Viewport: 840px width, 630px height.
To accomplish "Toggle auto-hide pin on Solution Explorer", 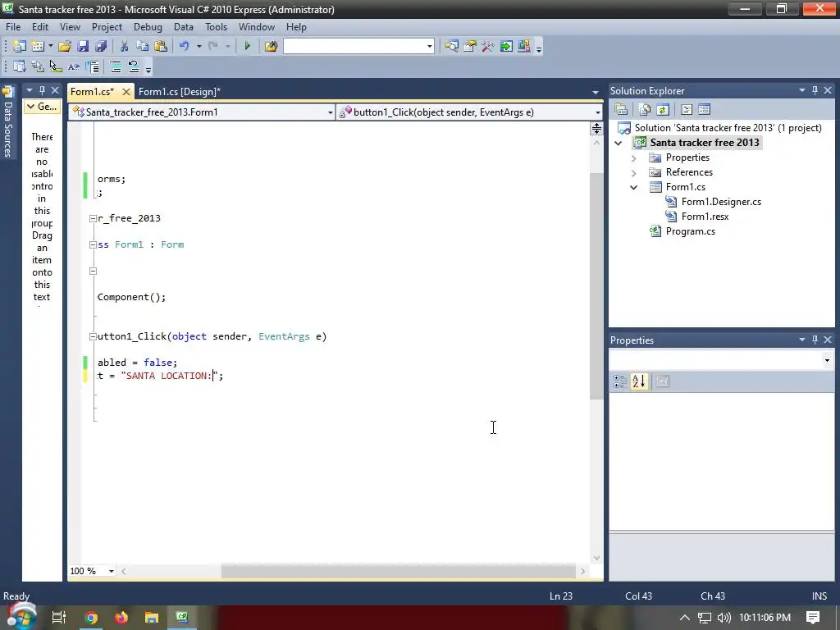I will pyautogui.click(x=815, y=90).
